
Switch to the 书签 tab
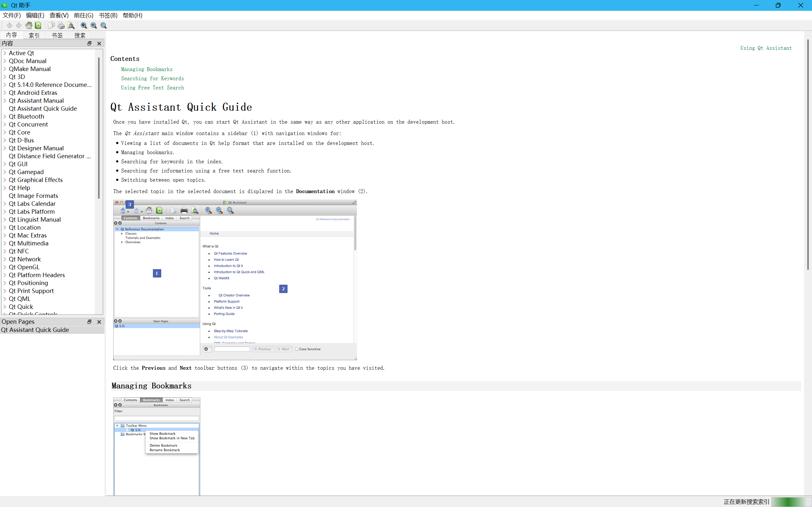coord(57,35)
